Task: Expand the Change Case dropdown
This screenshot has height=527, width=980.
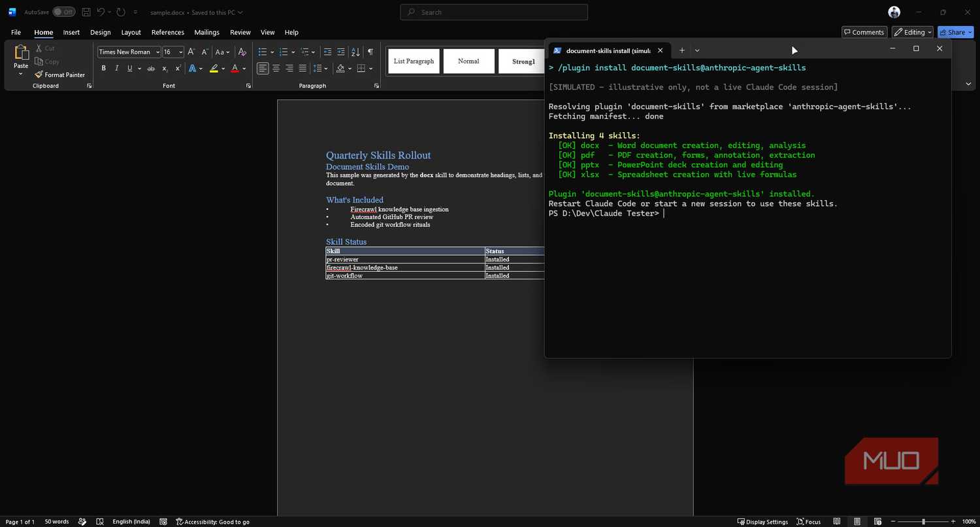Action: click(227, 52)
